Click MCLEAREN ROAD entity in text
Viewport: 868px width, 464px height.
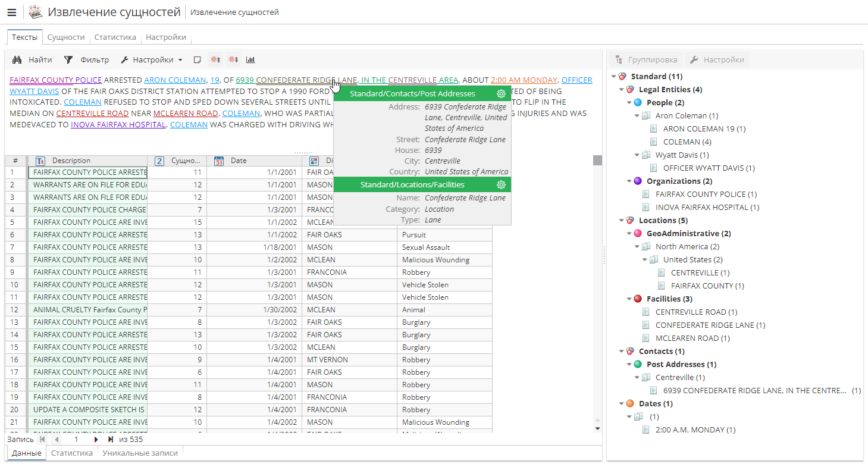185,113
